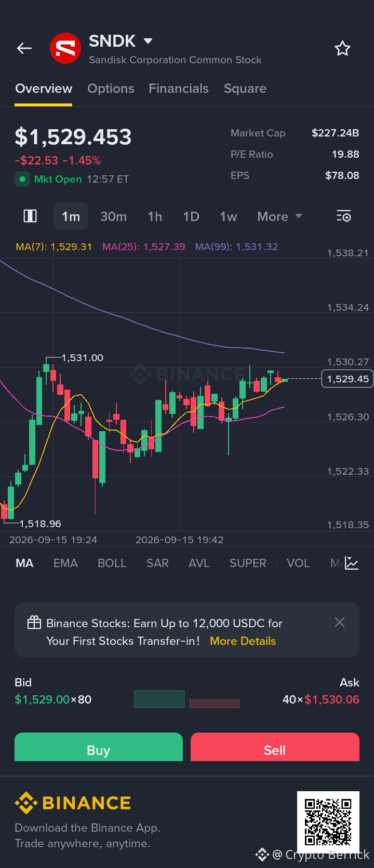Enable the BOLL indicator
The width and height of the screenshot is (374, 868).
(x=112, y=563)
